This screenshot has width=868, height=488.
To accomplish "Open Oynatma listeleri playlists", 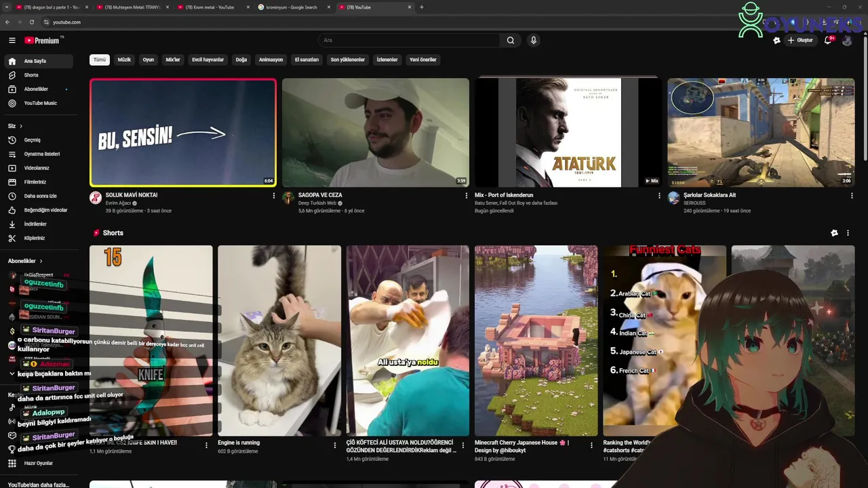I will click(x=38, y=155).
